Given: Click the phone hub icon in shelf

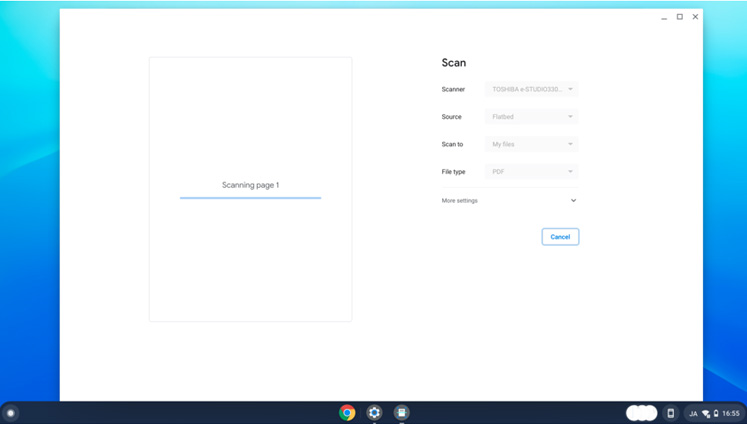Looking at the screenshot, I should [671, 413].
